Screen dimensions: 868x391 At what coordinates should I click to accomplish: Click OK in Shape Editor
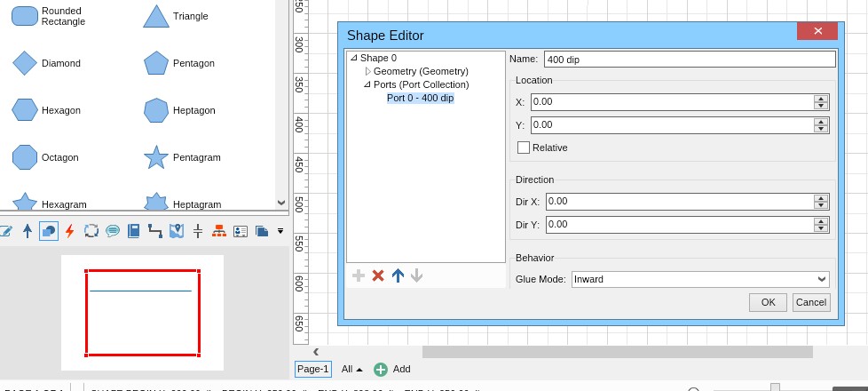768,302
